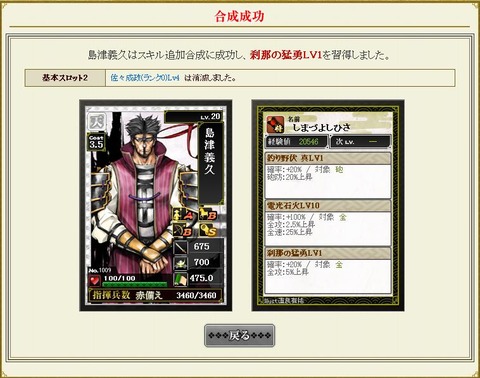The image size is (480, 378).
Task: Click the 天 rarity badge on card
Action: 97,121
